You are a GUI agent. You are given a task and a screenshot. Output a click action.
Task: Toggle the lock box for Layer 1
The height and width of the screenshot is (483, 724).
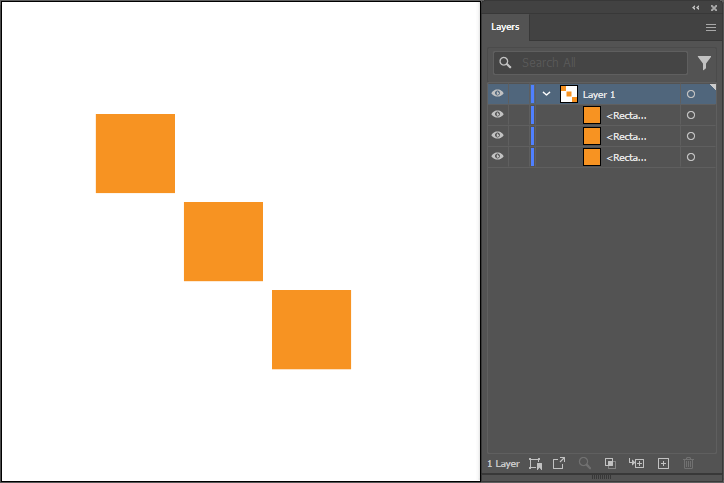(519, 94)
